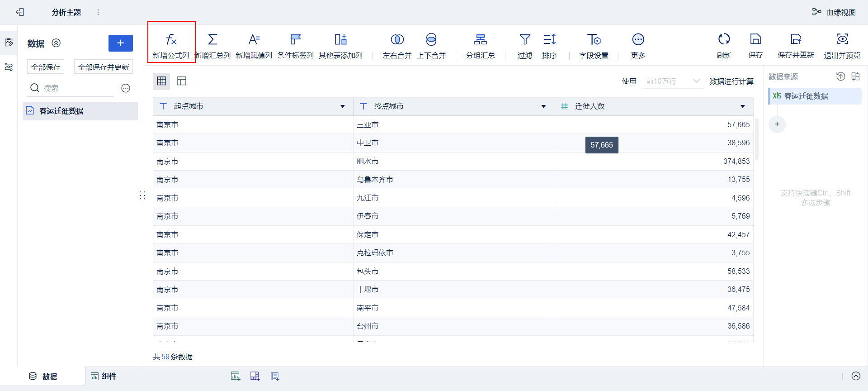The image size is (868, 391).
Task: Click the 迁徙人数 column header
Action: point(654,106)
